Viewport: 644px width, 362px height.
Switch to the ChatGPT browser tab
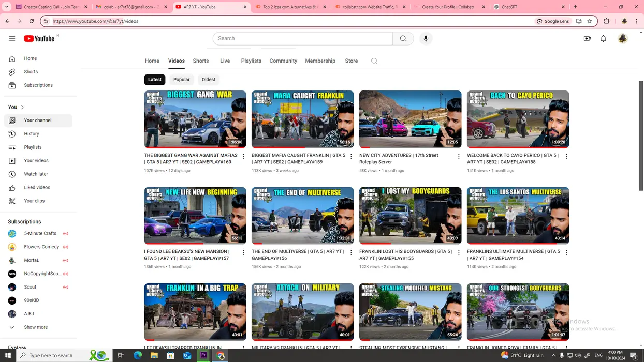529,7
